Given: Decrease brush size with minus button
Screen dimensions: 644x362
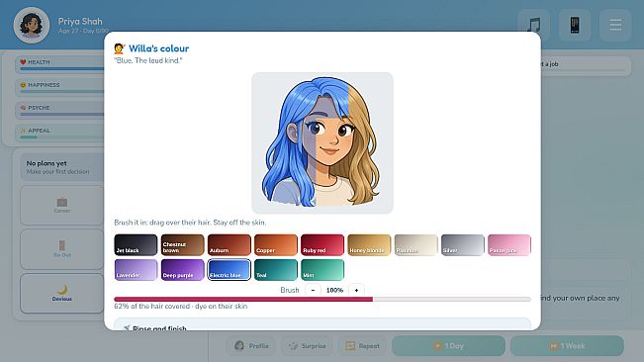Looking at the screenshot, I should tap(313, 290).
